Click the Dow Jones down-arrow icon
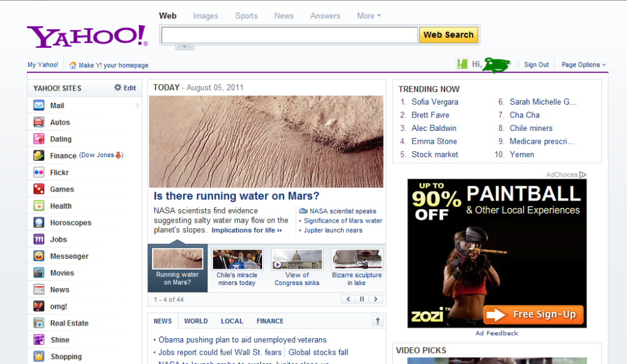This screenshot has height=364, width=627. [x=118, y=155]
